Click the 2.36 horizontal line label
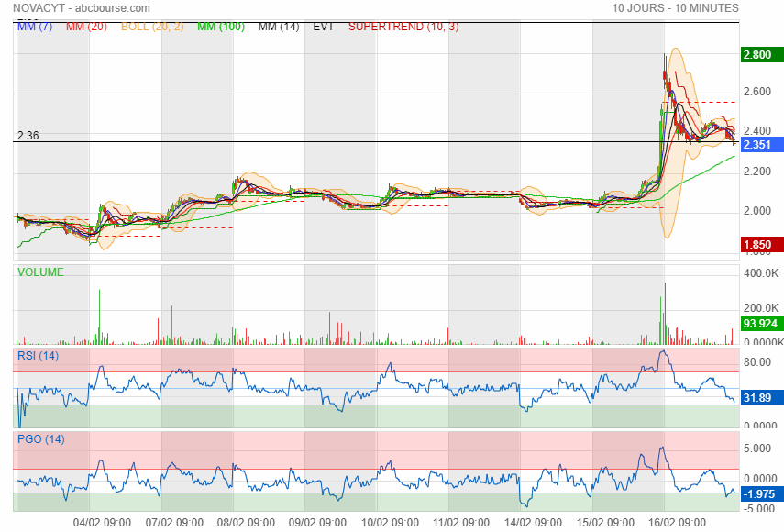 [28, 136]
